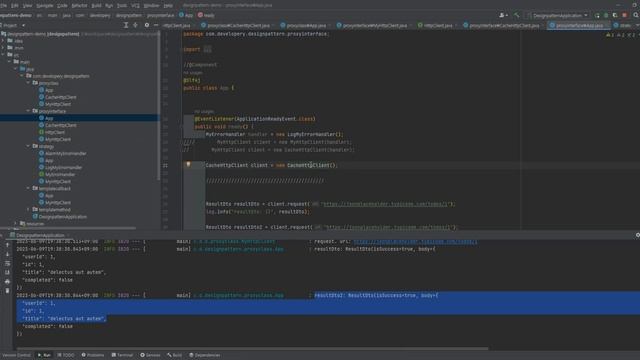Switch to proxyinterface MyHttpClient.java tab
This screenshot has width=640, height=360.
(x=374, y=25)
